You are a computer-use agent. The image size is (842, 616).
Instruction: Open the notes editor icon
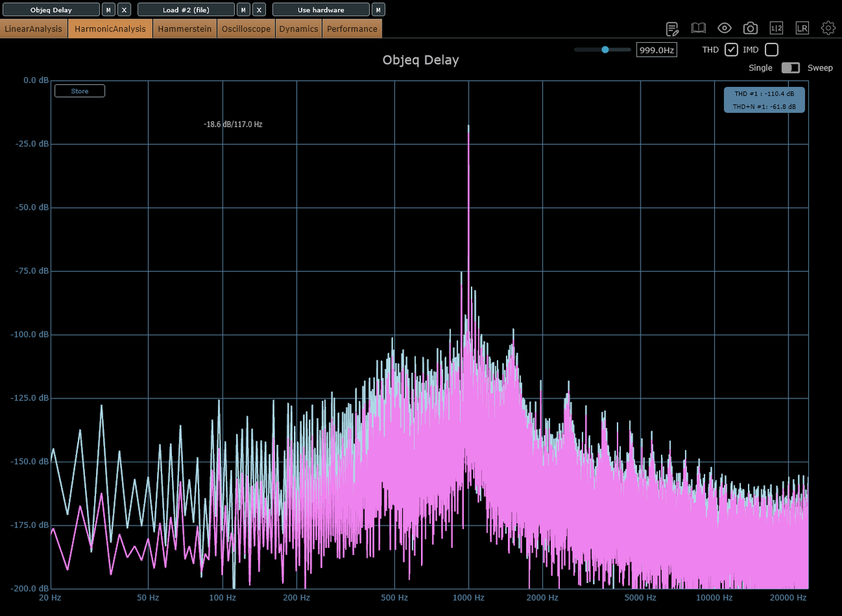pyautogui.click(x=672, y=28)
